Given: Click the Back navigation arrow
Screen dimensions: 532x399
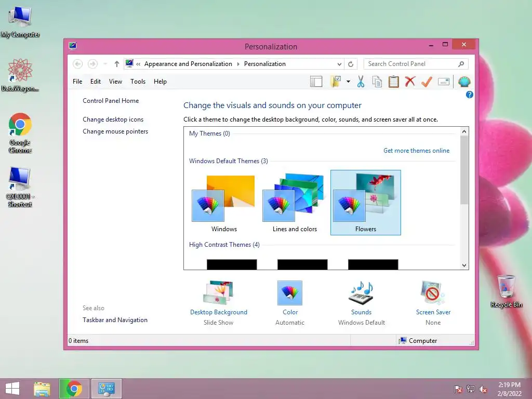Looking at the screenshot, I should point(78,64).
